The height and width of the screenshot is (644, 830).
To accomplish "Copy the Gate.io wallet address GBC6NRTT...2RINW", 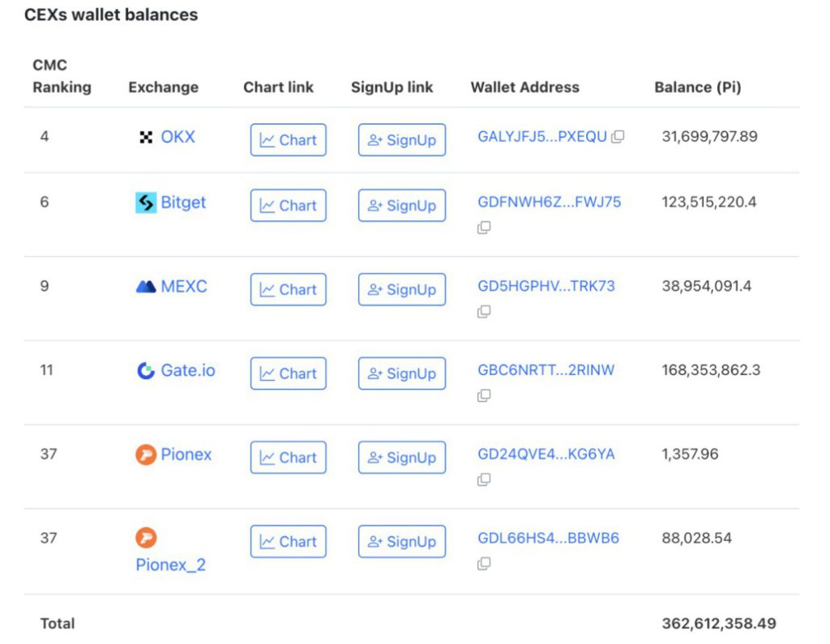I will [x=484, y=395].
